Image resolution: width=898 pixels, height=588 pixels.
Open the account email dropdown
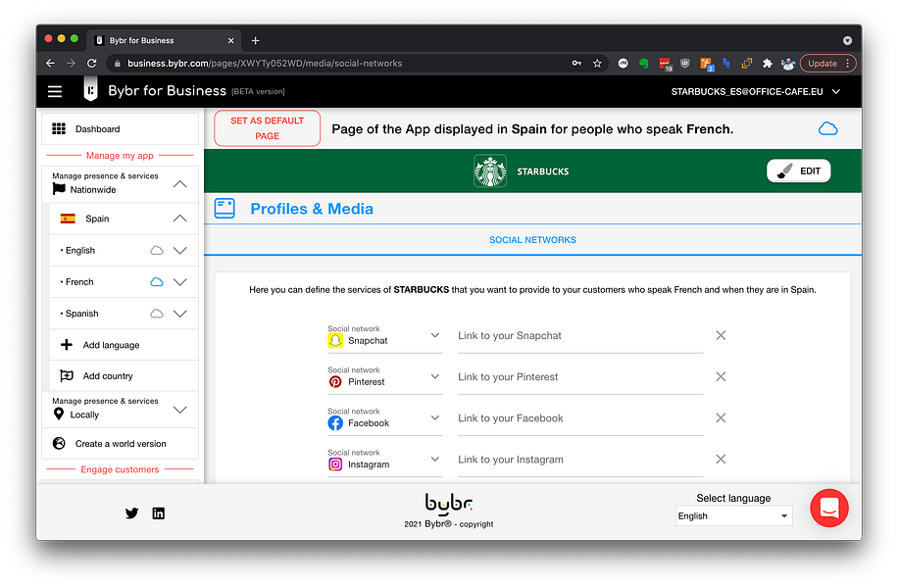[756, 91]
